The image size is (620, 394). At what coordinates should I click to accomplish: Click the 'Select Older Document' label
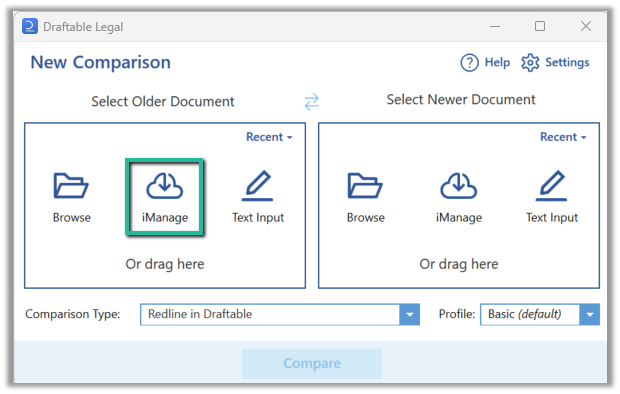click(x=163, y=102)
